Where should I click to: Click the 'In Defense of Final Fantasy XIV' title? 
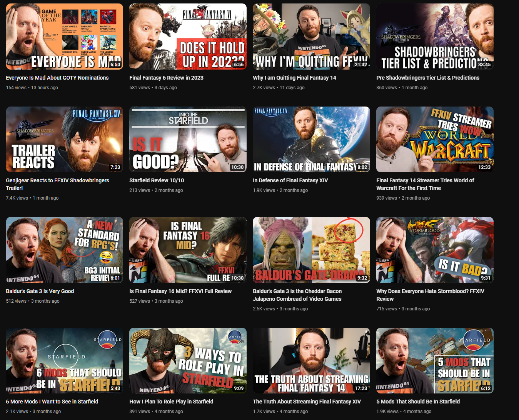pos(290,180)
